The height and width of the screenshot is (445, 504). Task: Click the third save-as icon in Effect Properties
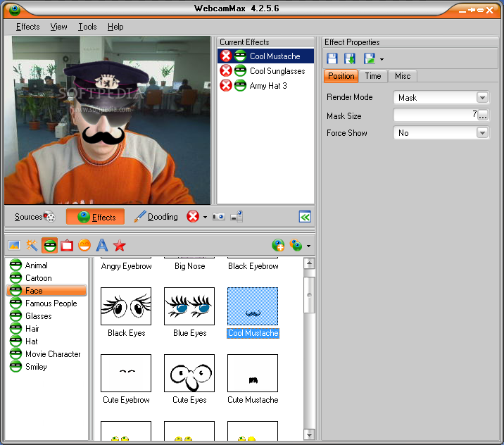[370, 59]
